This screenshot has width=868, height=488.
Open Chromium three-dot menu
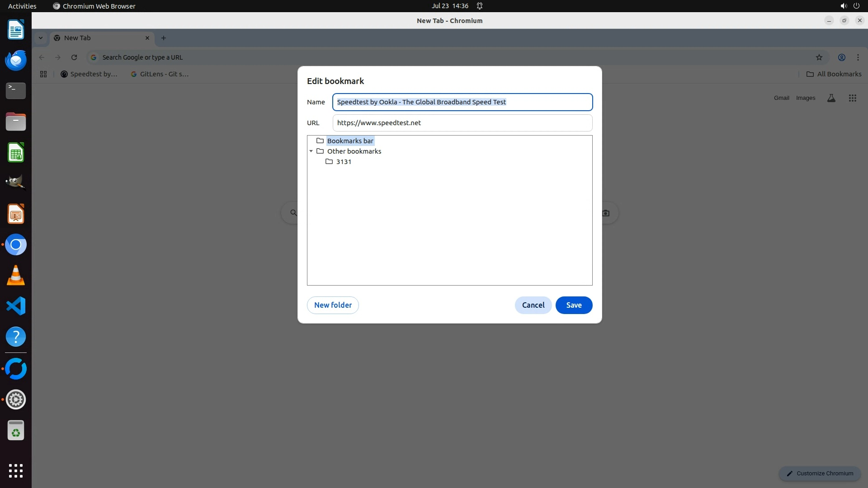click(x=858, y=57)
